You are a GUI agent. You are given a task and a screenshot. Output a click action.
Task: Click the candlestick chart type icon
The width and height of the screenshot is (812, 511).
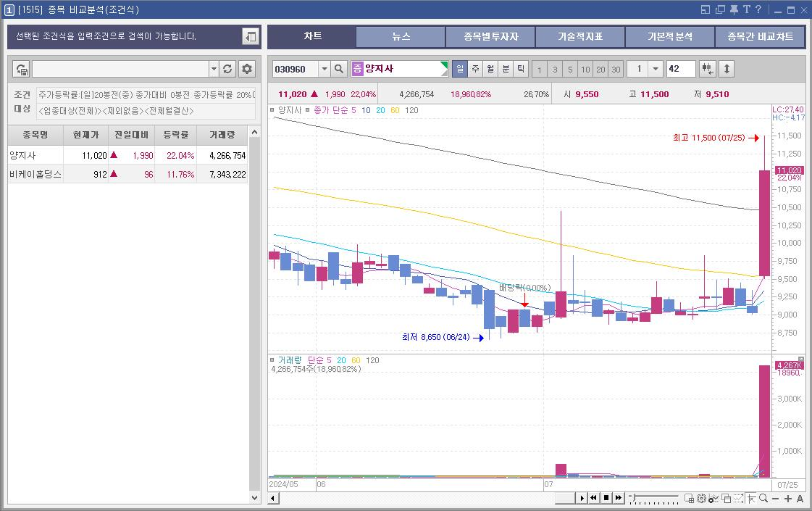707,69
